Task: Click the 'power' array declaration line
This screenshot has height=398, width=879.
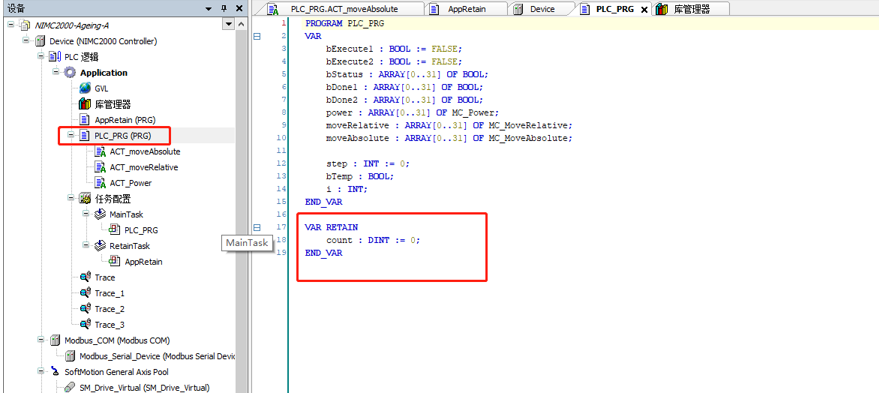Action: [412, 112]
